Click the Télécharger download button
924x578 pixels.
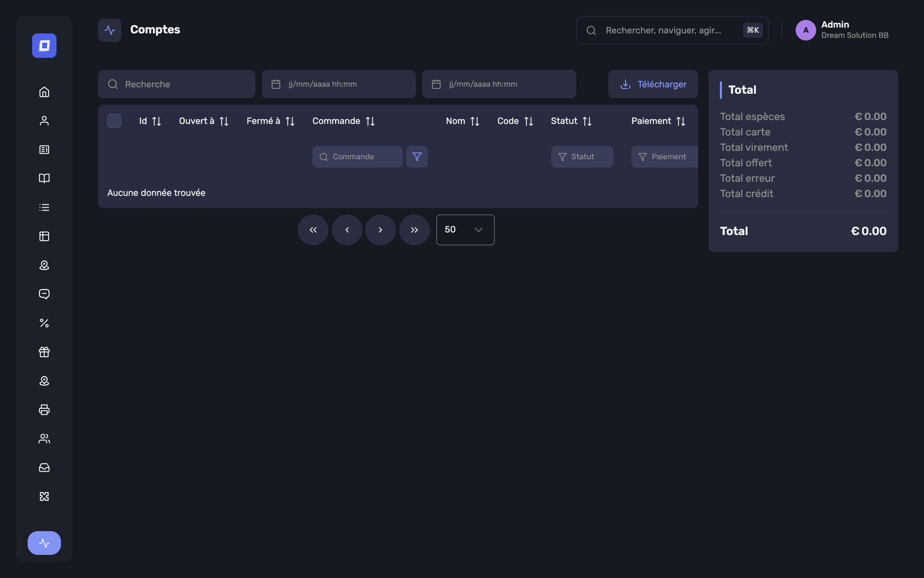(653, 84)
